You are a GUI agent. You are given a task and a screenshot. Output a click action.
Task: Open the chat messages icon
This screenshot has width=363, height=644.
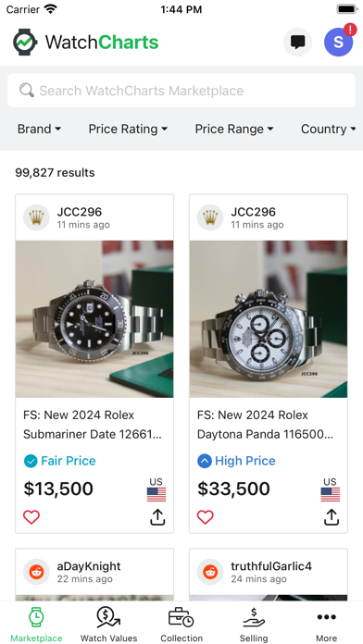click(x=297, y=42)
